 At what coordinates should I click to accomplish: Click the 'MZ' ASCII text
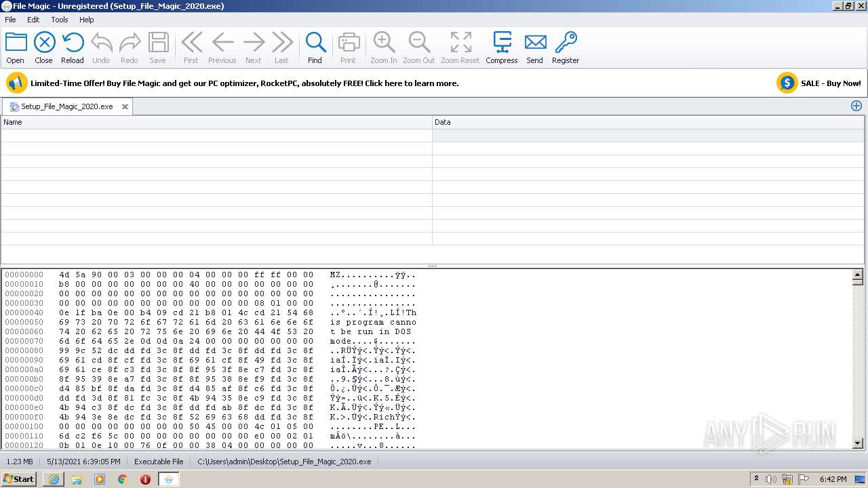(x=335, y=274)
